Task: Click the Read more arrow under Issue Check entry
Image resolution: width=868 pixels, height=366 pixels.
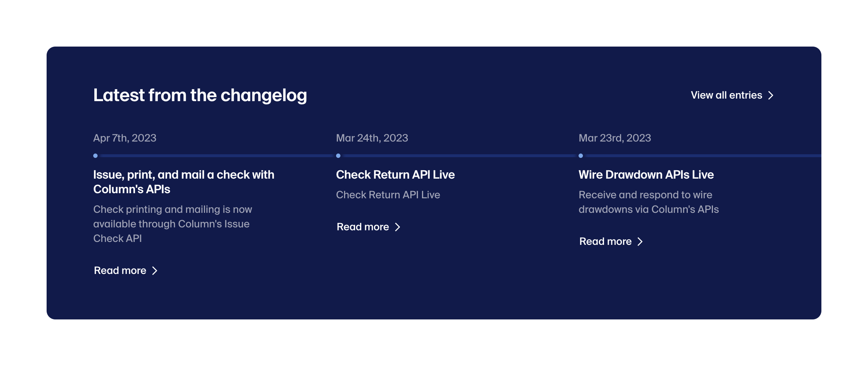Action: coord(155,271)
